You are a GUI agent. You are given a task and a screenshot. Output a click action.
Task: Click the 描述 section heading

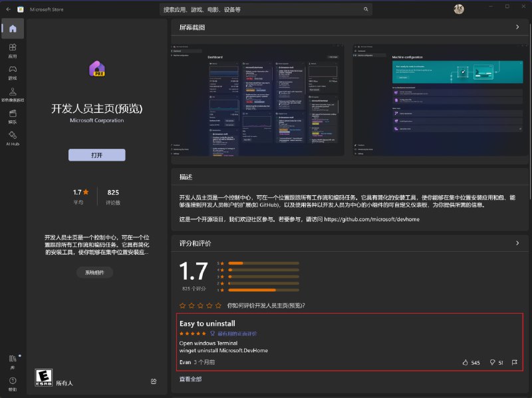(186, 177)
